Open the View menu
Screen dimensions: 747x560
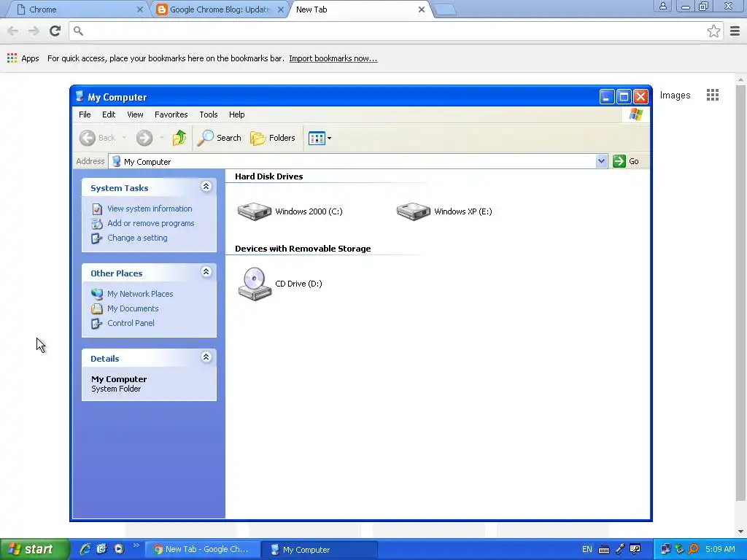[x=135, y=114]
